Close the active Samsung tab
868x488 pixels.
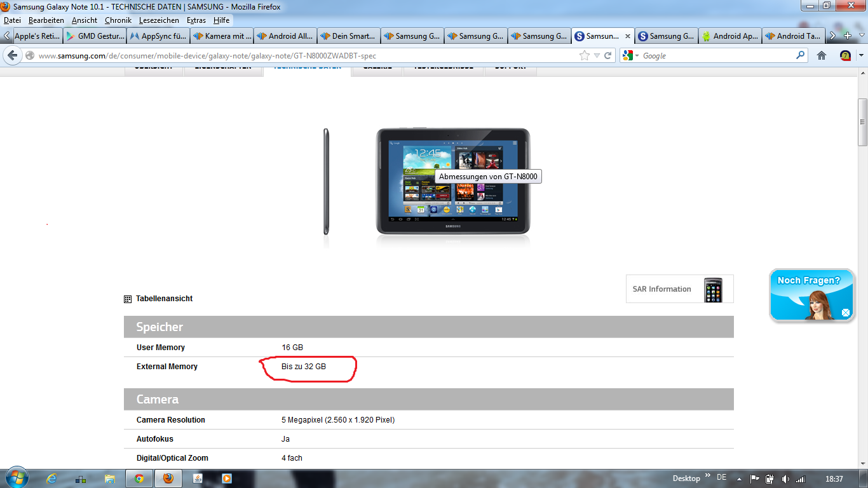coord(628,36)
